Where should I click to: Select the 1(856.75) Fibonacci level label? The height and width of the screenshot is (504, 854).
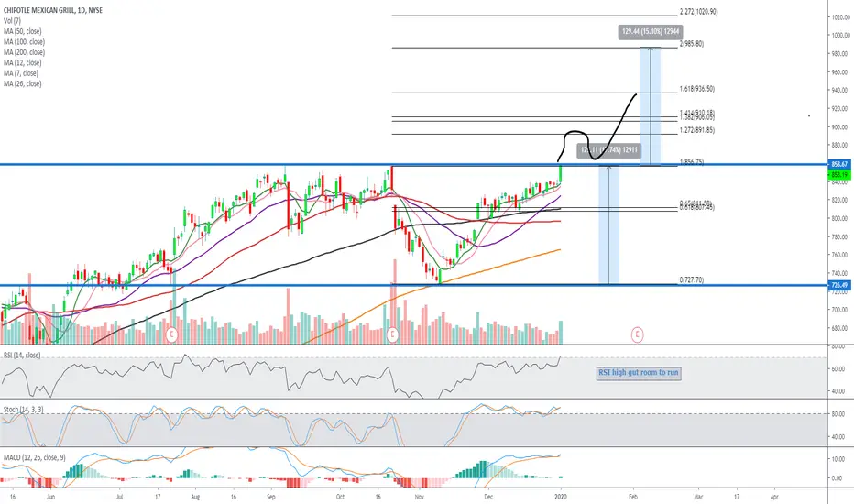coord(691,162)
